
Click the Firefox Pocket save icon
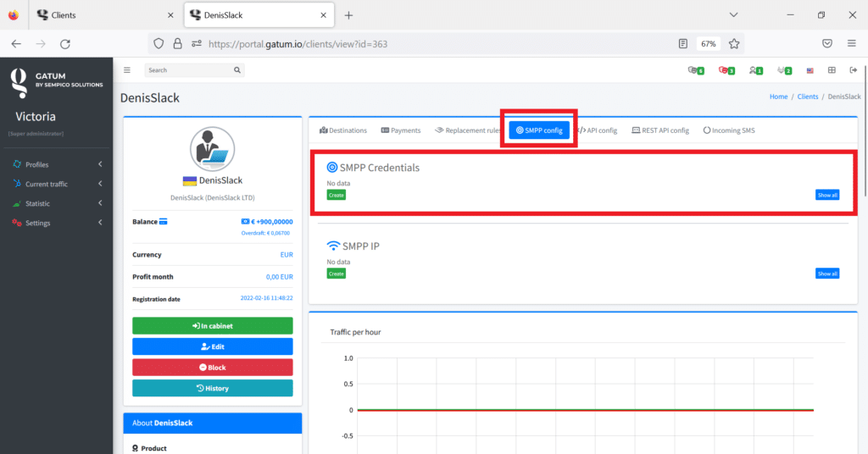[827, 44]
